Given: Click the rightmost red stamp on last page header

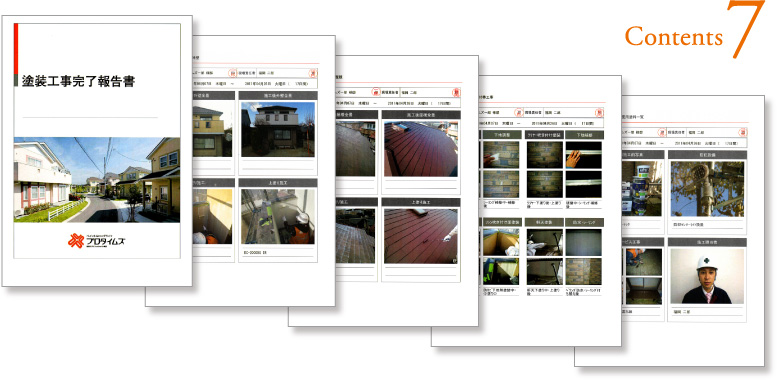Looking at the screenshot, I should (742, 133).
